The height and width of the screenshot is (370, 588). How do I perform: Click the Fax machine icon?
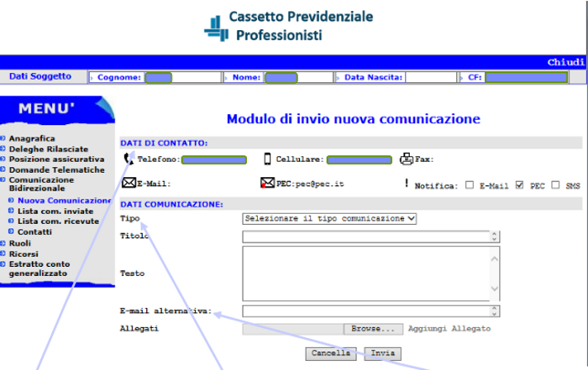pyautogui.click(x=407, y=159)
